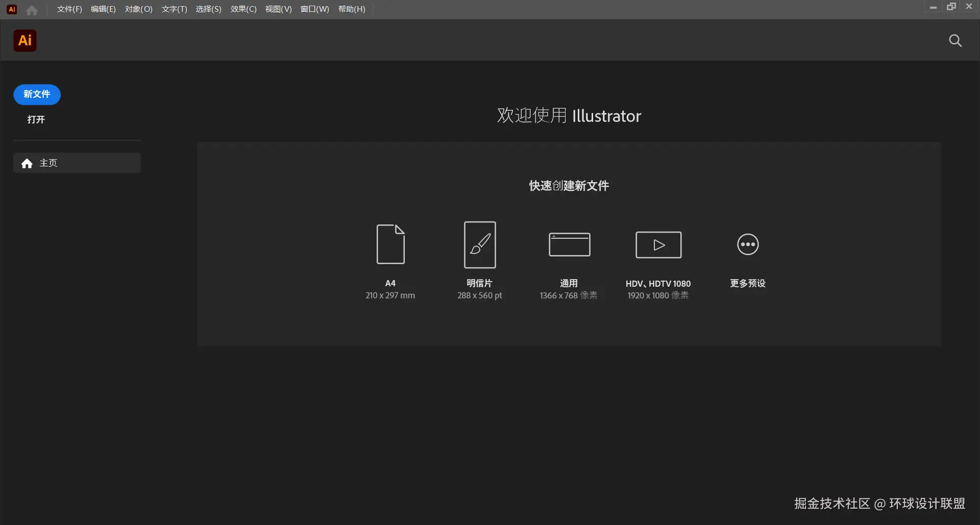Close the Illustrator window
This screenshot has width=980, height=525.
(x=969, y=7)
